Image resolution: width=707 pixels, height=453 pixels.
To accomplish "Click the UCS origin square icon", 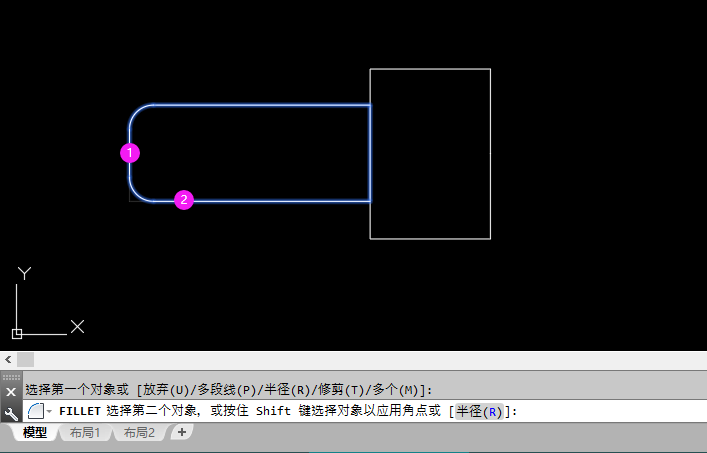I will [x=17, y=334].
